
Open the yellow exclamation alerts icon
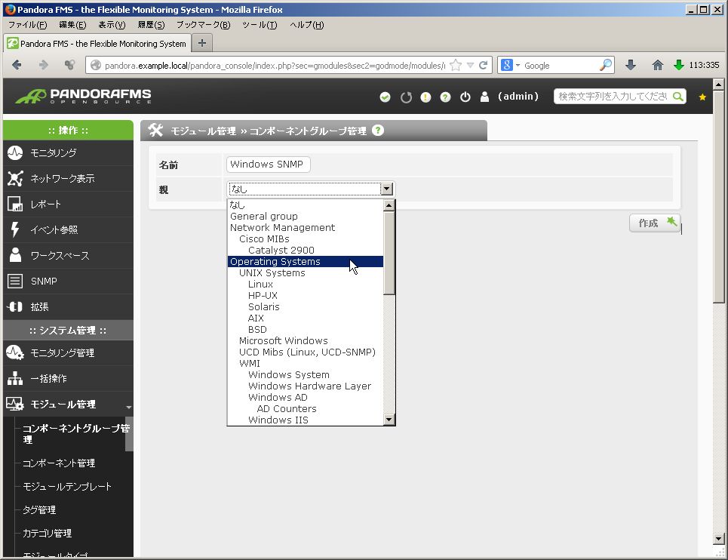click(x=425, y=97)
